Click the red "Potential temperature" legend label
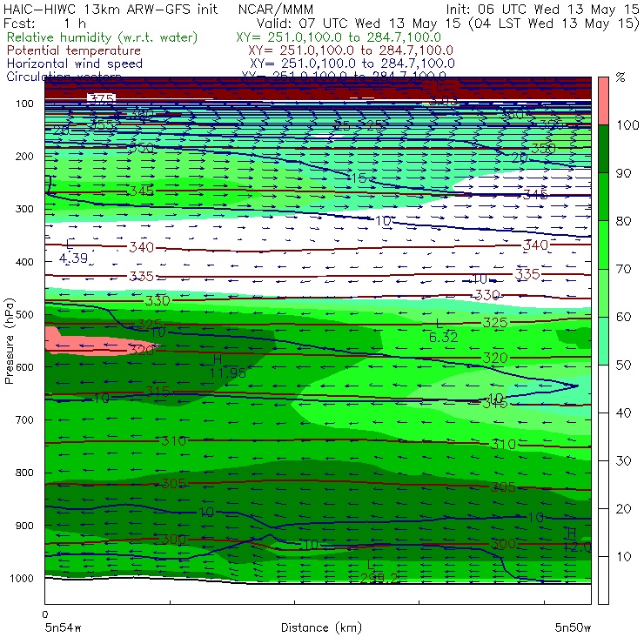 click(74, 50)
